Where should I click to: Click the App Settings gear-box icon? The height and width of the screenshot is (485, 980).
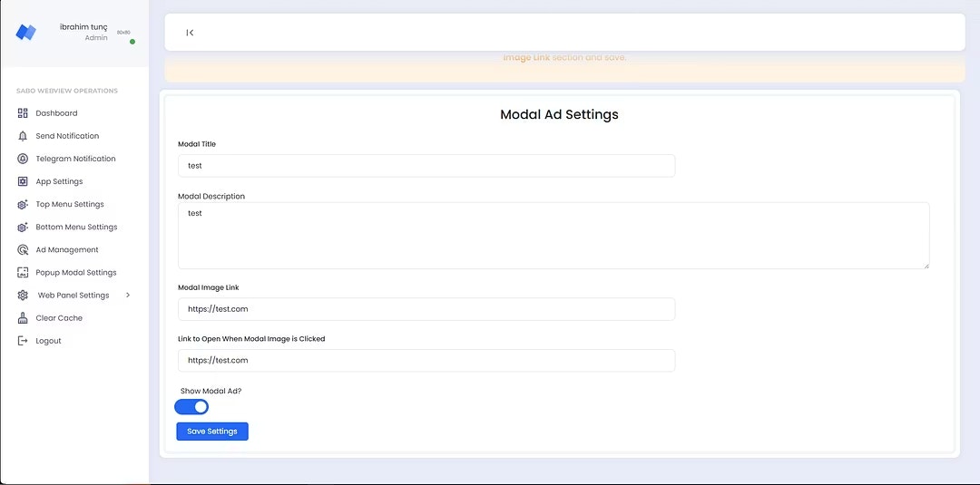click(x=23, y=181)
